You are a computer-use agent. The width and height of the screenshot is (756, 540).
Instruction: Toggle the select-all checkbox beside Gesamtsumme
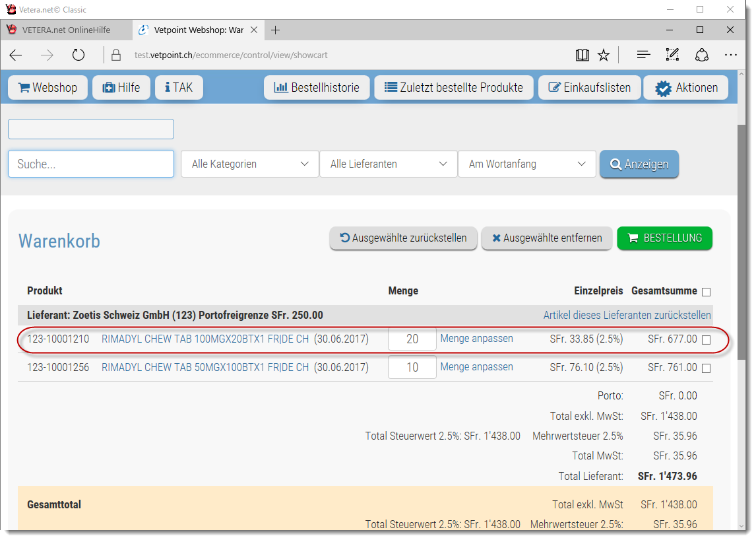pos(706,292)
